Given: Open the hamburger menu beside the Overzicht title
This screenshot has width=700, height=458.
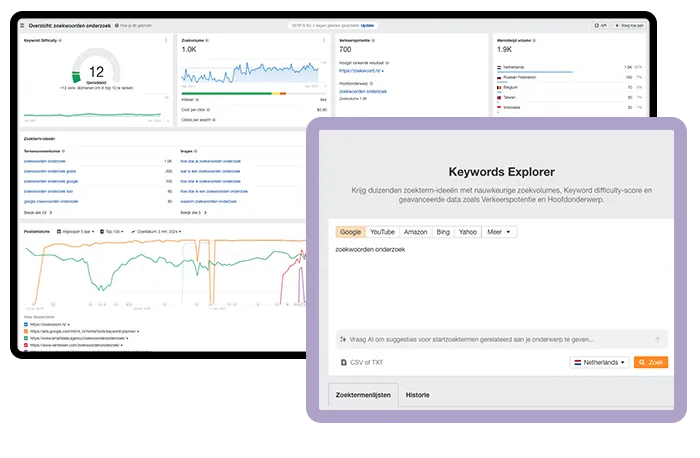Looking at the screenshot, I should pyautogui.click(x=22, y=25).
